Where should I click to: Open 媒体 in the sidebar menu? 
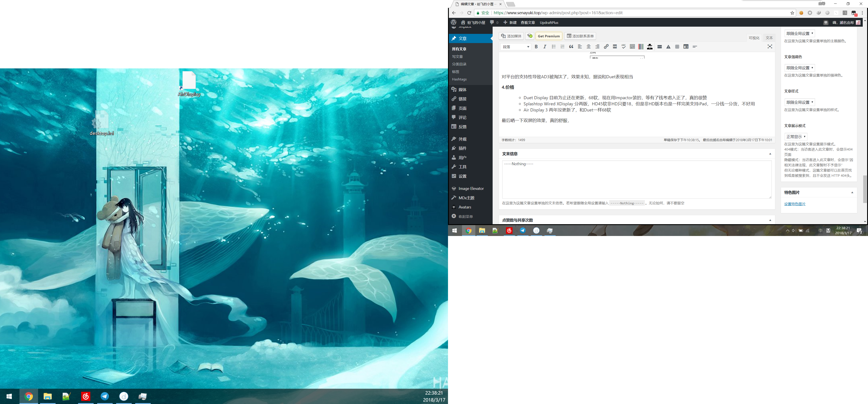(x=470, y=90)
